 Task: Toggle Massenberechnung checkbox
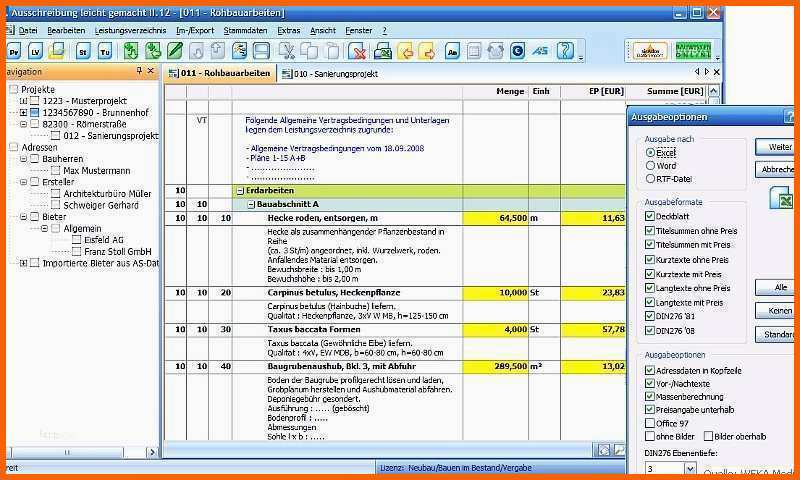click(x=649, y=396)
